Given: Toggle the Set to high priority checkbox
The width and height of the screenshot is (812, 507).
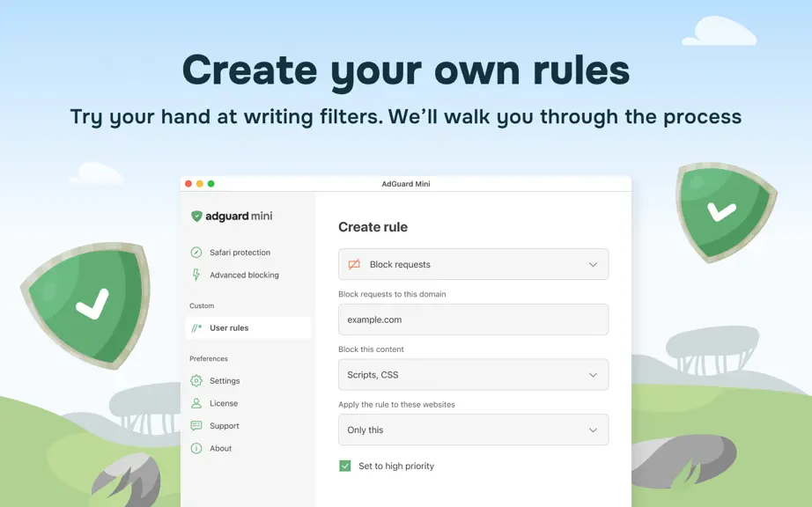Looking at the screenshot, I should 345,466.
